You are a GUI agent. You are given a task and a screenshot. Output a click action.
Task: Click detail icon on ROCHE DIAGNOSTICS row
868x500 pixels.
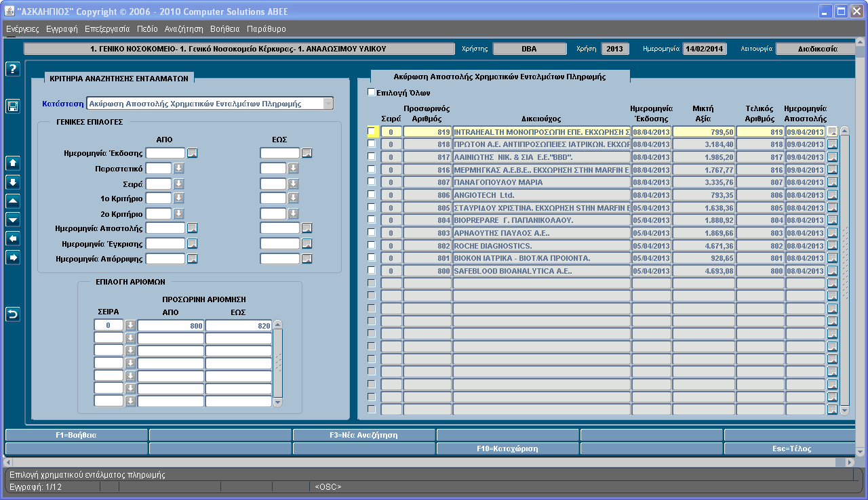point(832,246)
